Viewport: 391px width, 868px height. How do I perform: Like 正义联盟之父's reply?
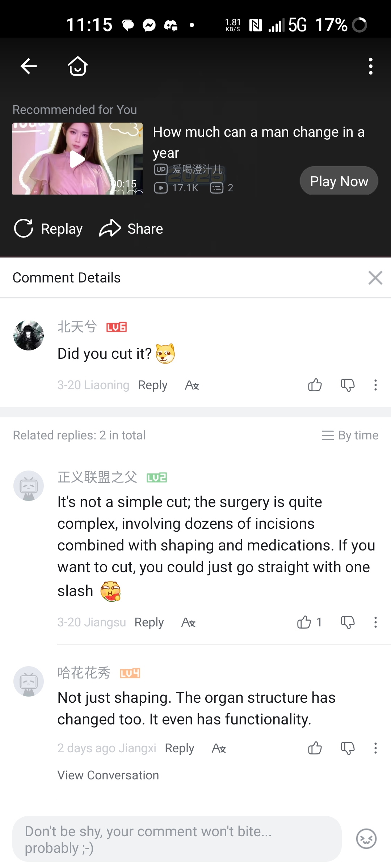click(x=304, y=622)
